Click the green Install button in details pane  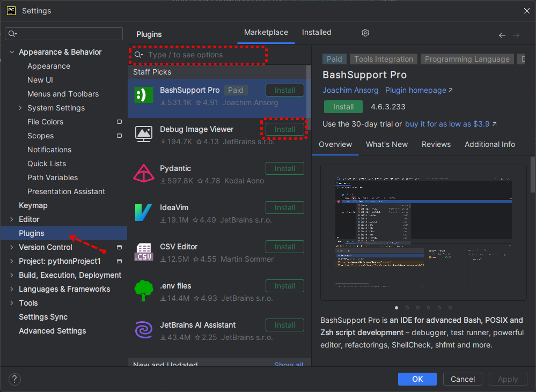343,107
